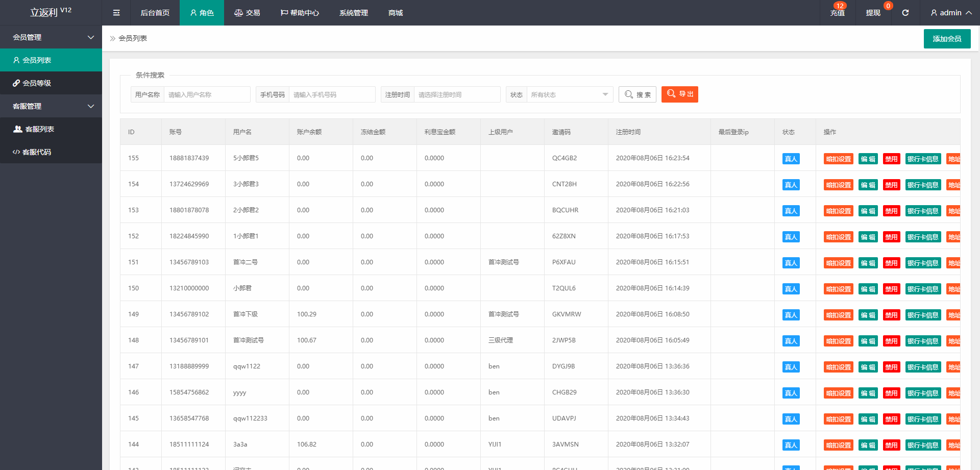
Task: Click the 添加会员 button
Action: [x=947, y=38]
